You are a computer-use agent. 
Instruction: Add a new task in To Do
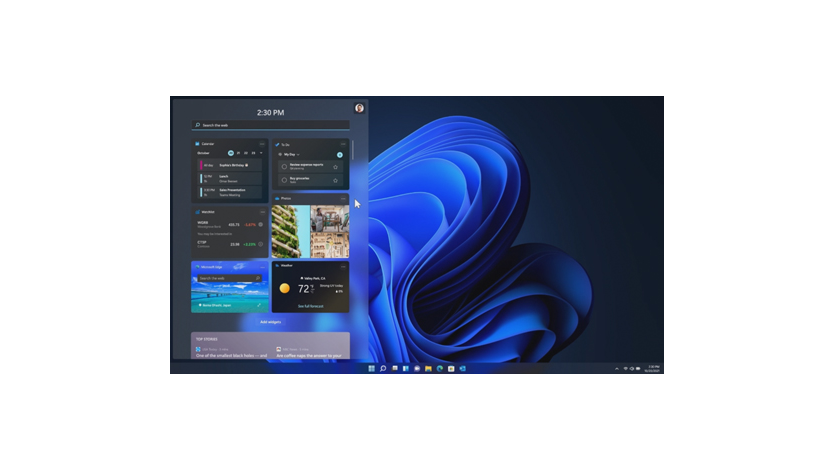(340, 155)
